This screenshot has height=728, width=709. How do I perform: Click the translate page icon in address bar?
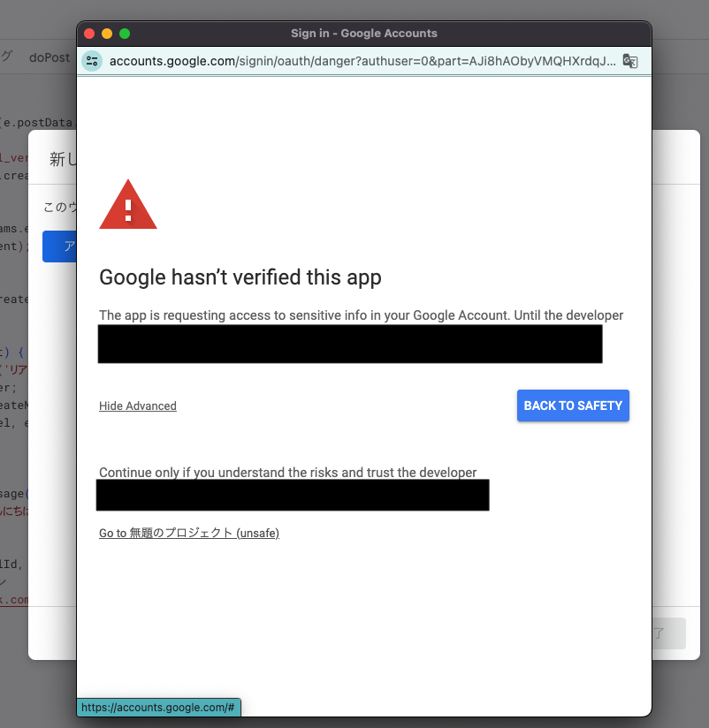point(630,61)
